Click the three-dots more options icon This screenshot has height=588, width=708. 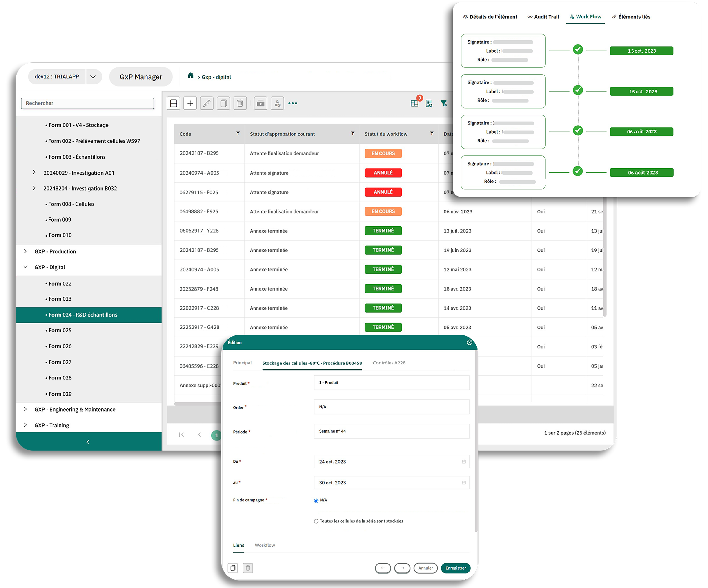pyautogui.click(x=293, y=103)
